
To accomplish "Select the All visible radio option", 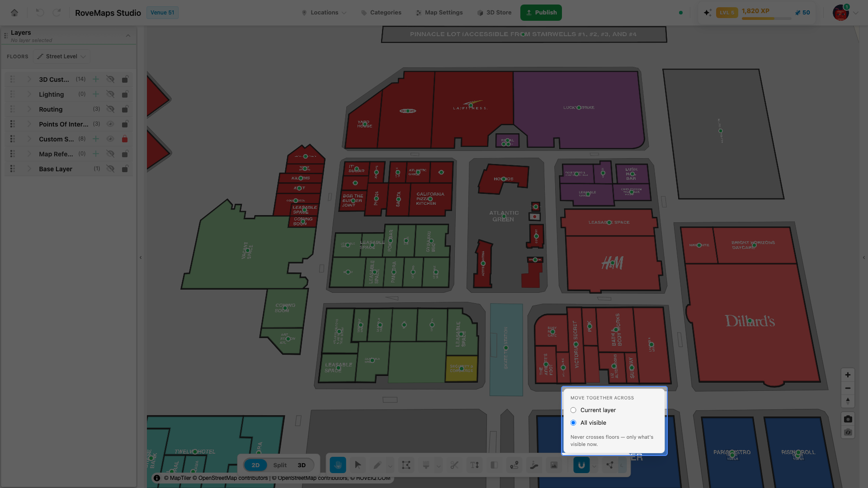I will click(573, 423).
